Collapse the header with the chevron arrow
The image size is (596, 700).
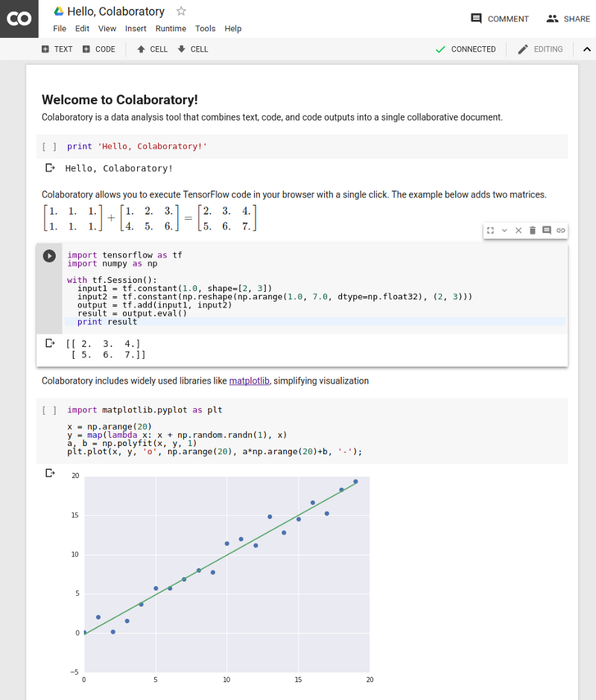point(586,49)
